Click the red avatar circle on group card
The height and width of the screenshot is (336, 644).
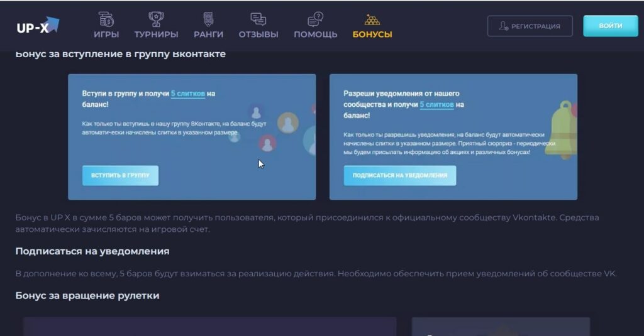click(267, 143)
